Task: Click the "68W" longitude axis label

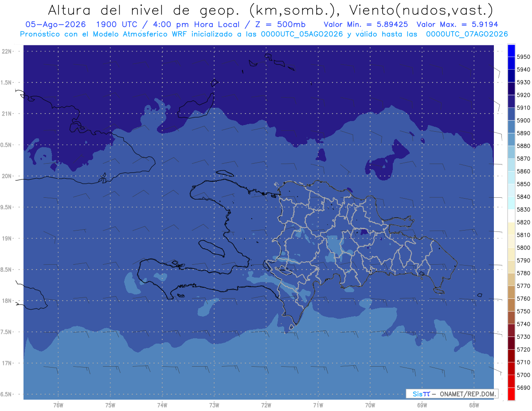Action: tap(474, 405)
